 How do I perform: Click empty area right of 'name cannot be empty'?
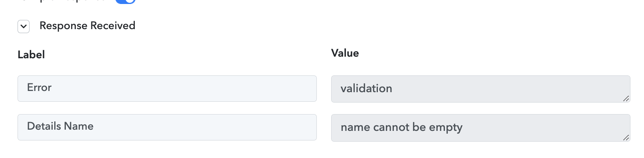coord(543,128)
